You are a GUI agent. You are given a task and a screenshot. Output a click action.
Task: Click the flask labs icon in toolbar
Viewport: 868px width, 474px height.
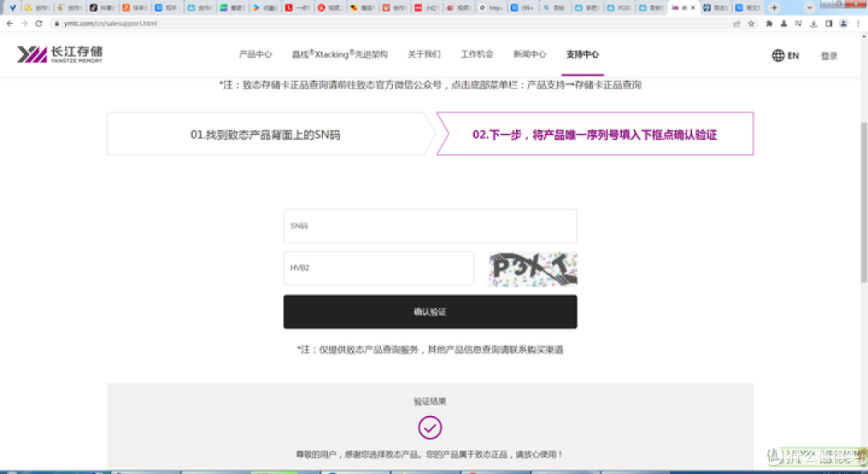tap(784, 24)
